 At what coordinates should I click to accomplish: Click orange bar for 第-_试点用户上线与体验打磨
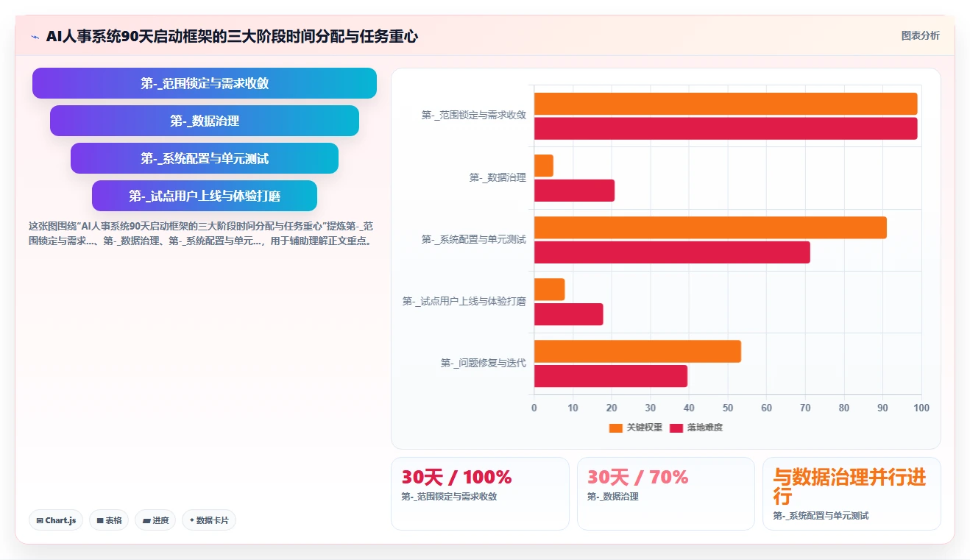pyautogui.click(x=550, y=289)
